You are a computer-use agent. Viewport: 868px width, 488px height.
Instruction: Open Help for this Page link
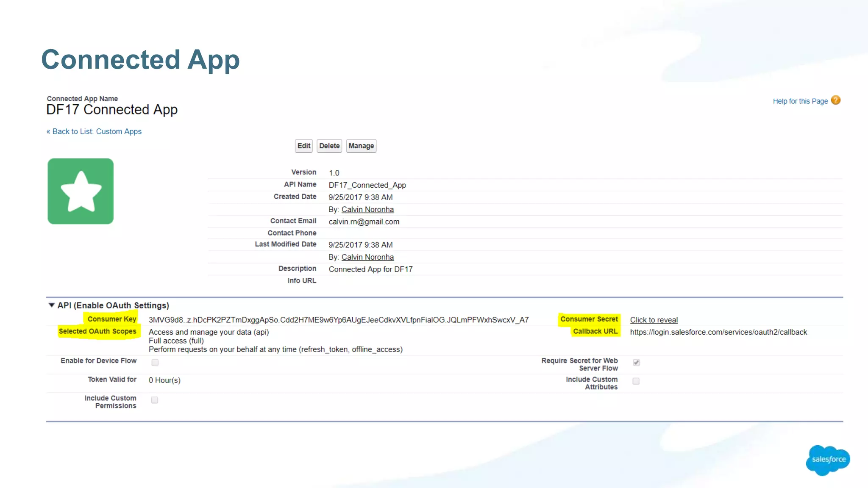click(800, 101)
